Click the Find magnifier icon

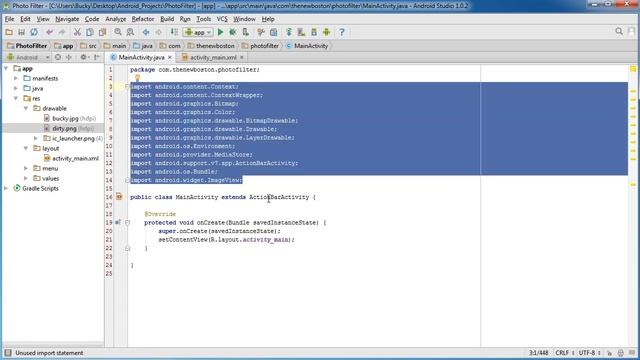118,32
